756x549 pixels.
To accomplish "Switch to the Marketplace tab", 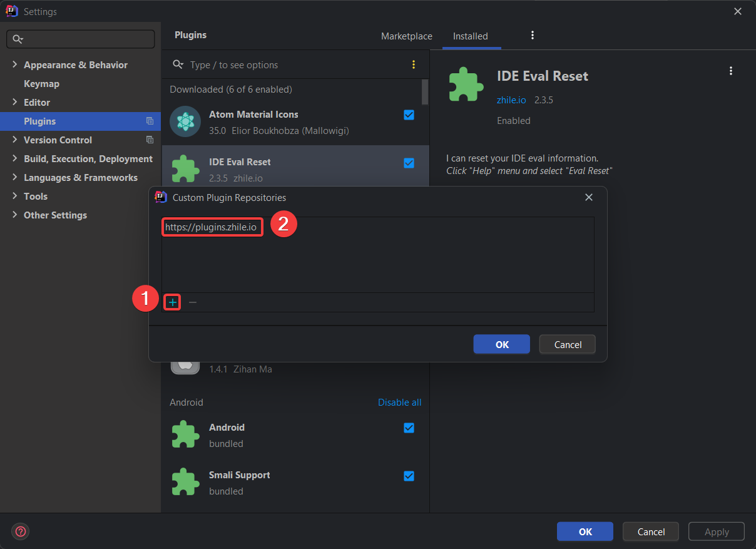I will coord(407,36).
